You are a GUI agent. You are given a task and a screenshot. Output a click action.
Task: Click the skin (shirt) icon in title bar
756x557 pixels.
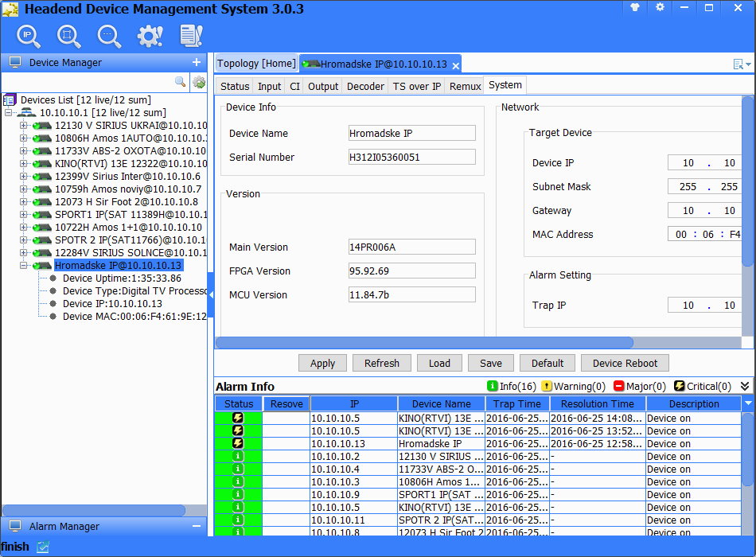pos(635,7)
